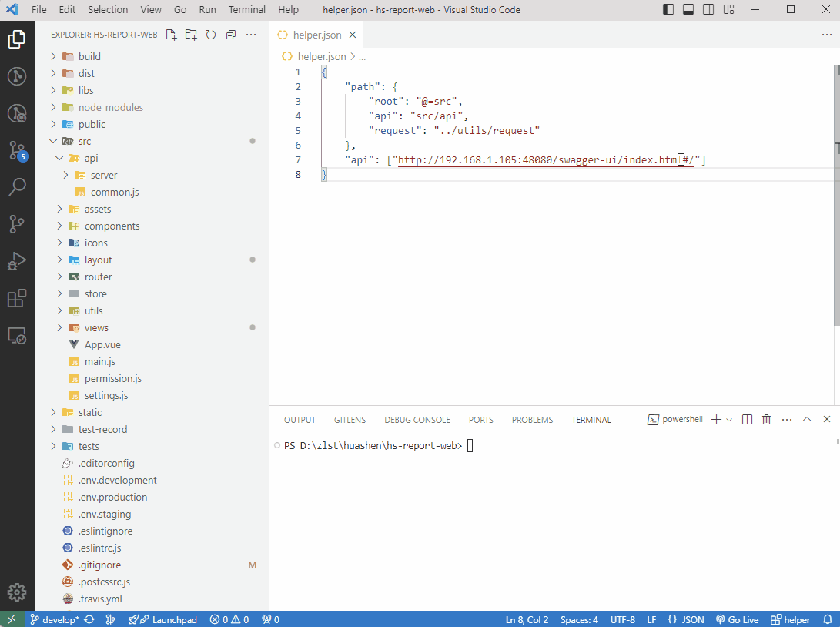Refresh the explorer file tree
This screenshot has width=840, height=627.
coord(211,35)
